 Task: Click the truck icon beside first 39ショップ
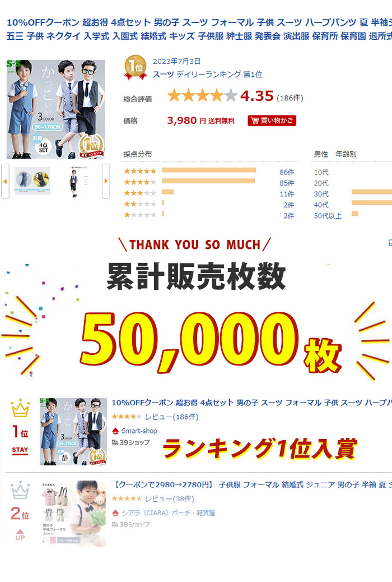(x=115, y=442)
